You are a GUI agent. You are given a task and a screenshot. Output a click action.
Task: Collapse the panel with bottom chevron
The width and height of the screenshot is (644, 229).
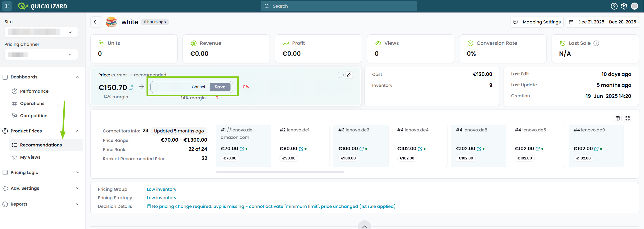(364, 226)
